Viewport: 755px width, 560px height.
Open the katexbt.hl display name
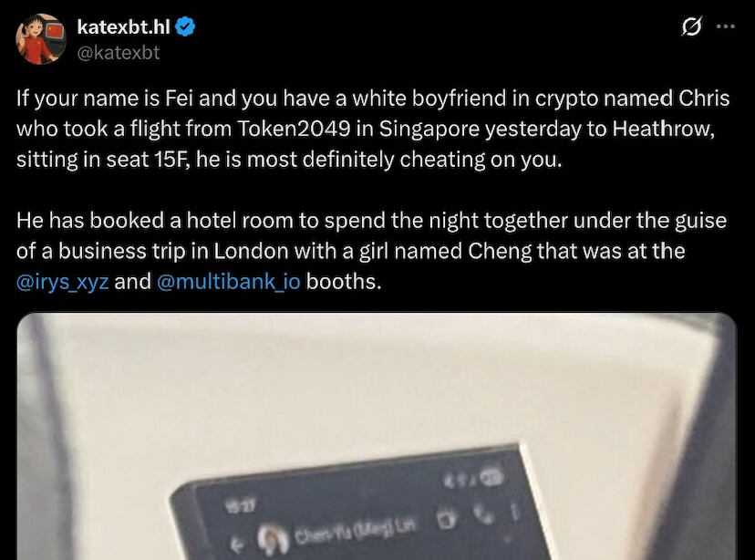pos(124,27)
